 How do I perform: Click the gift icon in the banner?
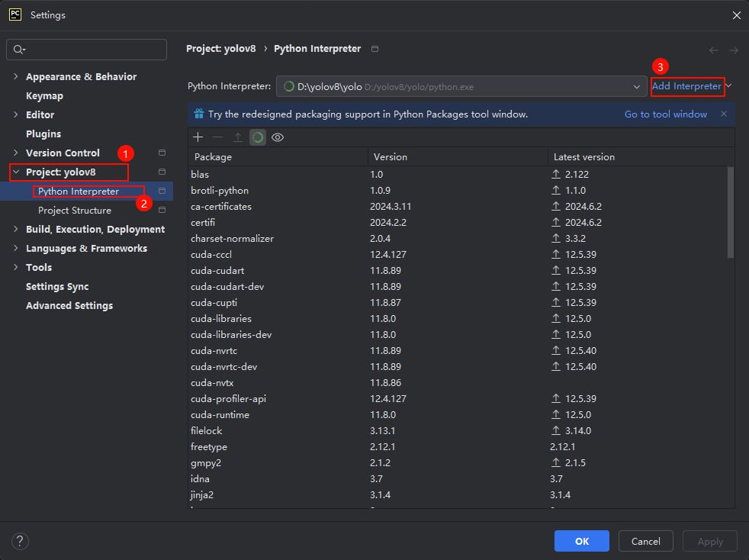199,114
